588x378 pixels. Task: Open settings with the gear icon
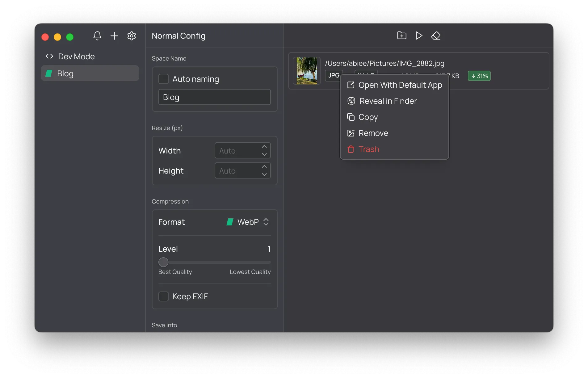[132, 36]
